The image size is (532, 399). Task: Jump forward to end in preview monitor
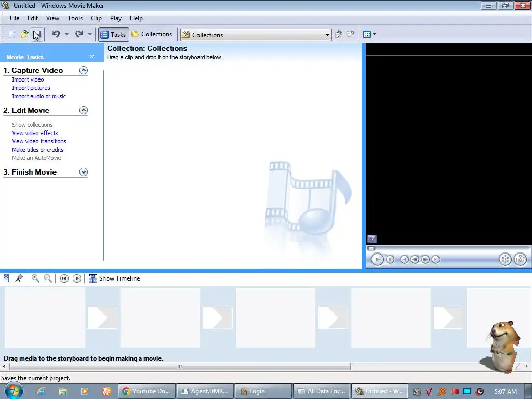pyautogui.click(x=436, y=260)
